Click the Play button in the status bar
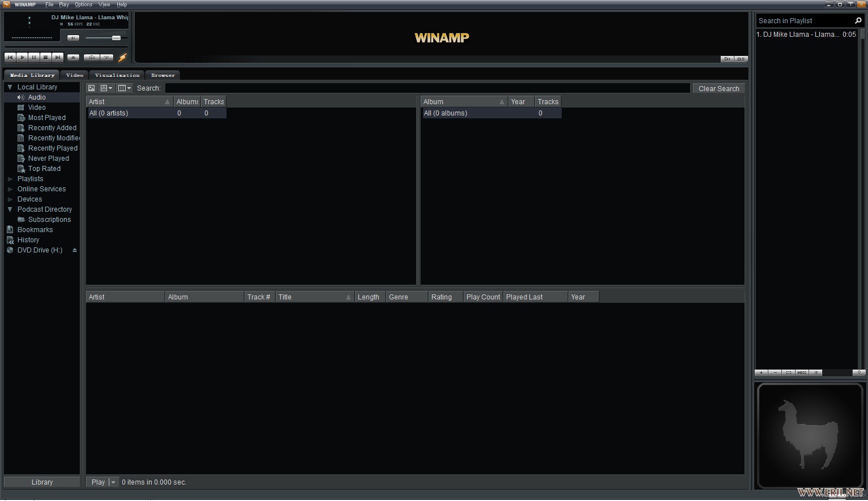Screen dimensions: 868x501 (98, 482)
